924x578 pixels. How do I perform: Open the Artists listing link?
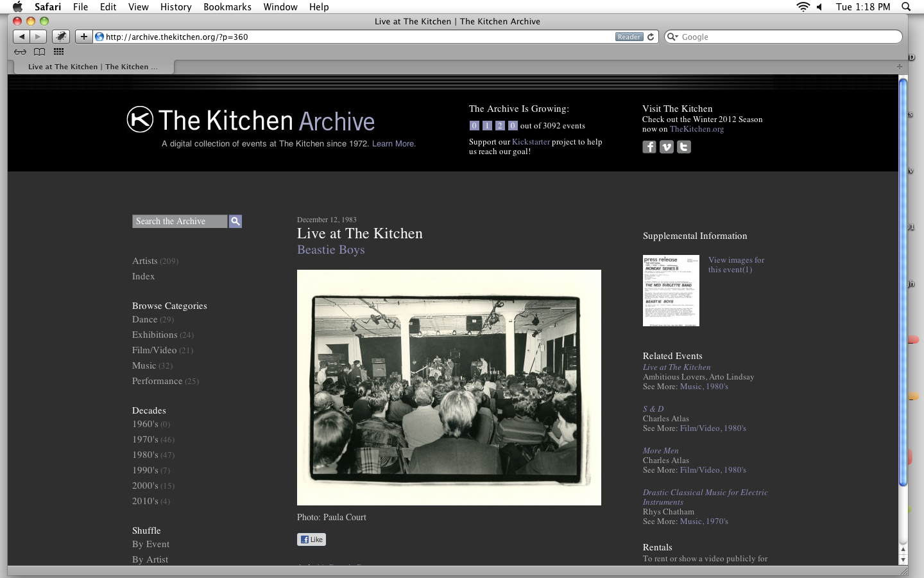click(x=145, y=261)
